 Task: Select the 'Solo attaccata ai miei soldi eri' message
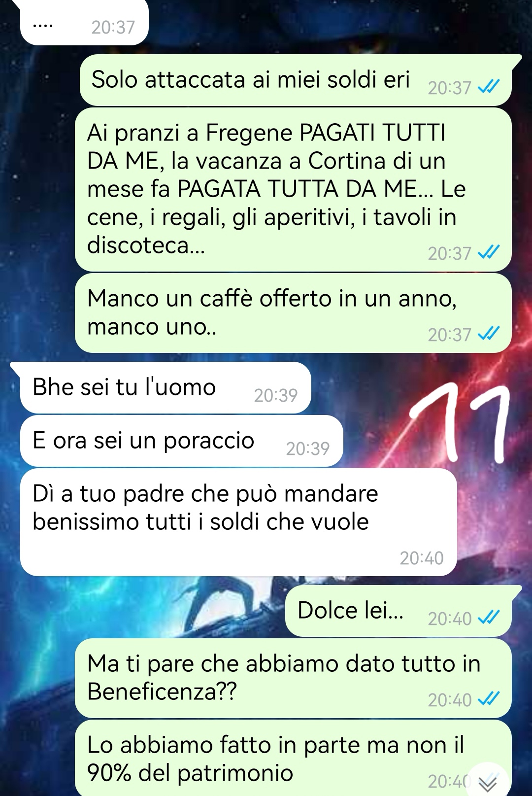[296, 80]
